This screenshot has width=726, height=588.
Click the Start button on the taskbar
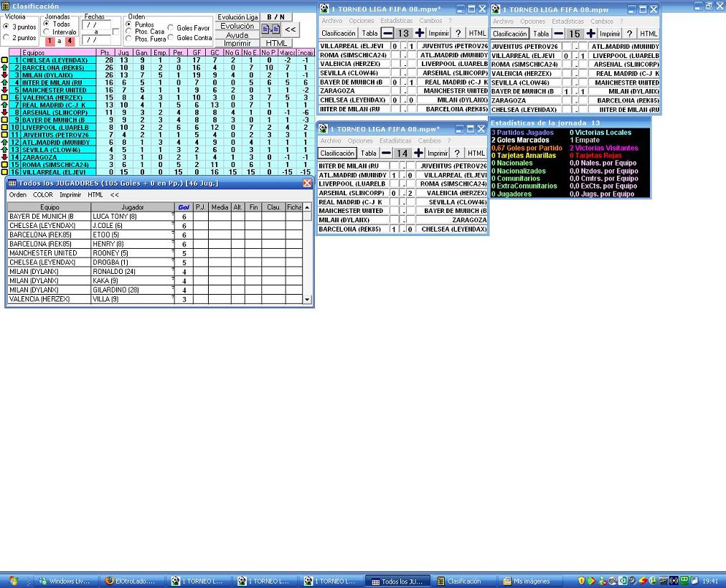tap(13, 581)
